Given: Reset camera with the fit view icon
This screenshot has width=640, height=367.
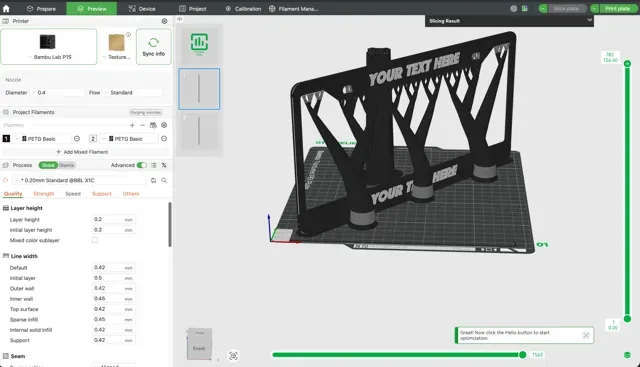Looking at the screenshot, I should [233, 356].
